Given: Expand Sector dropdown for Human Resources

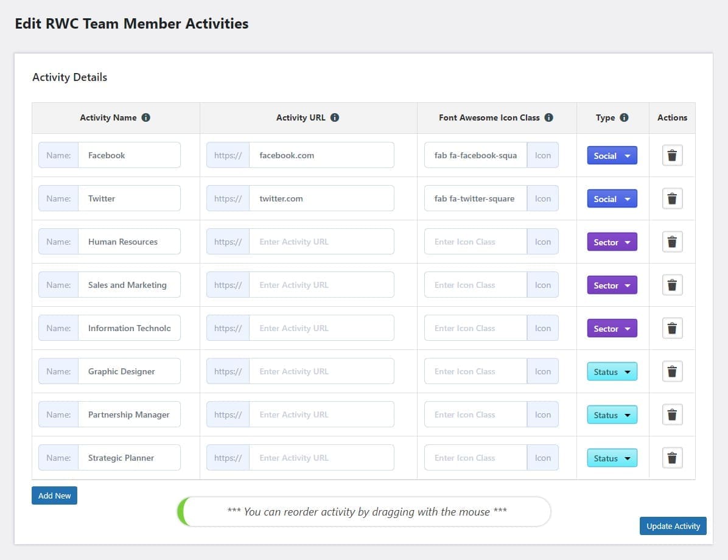Looking at the screenshot, I should tap(612, 242).
